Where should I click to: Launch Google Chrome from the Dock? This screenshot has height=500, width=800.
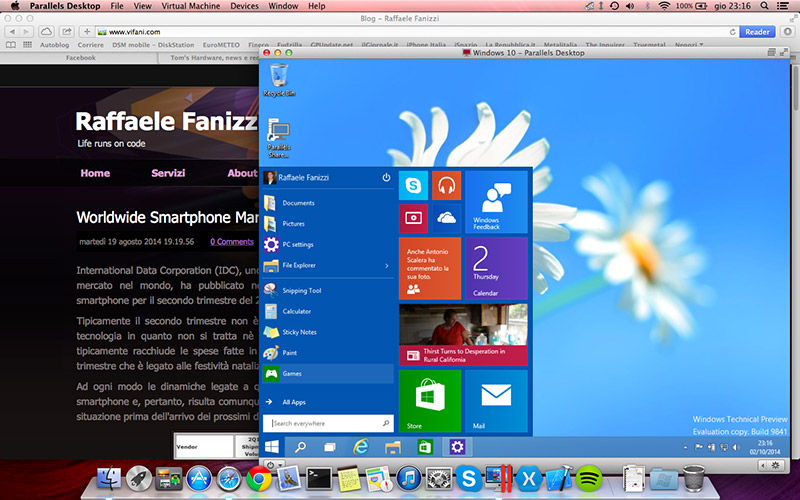click(x=259, y=479)
